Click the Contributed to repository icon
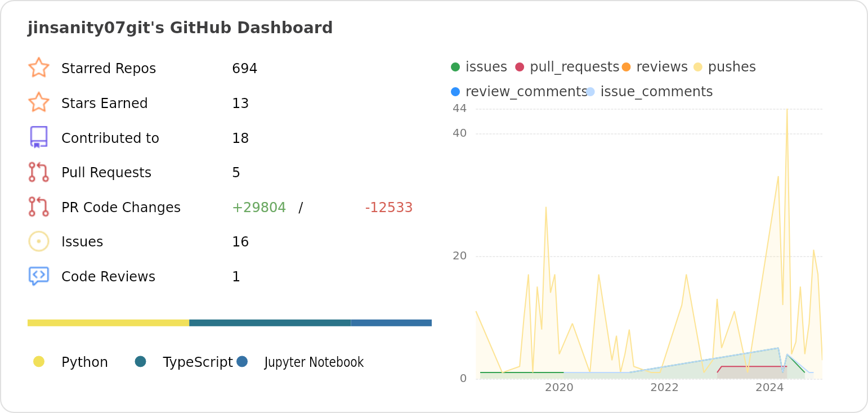This screenshot has width=868, height=413. click(39, 137)
